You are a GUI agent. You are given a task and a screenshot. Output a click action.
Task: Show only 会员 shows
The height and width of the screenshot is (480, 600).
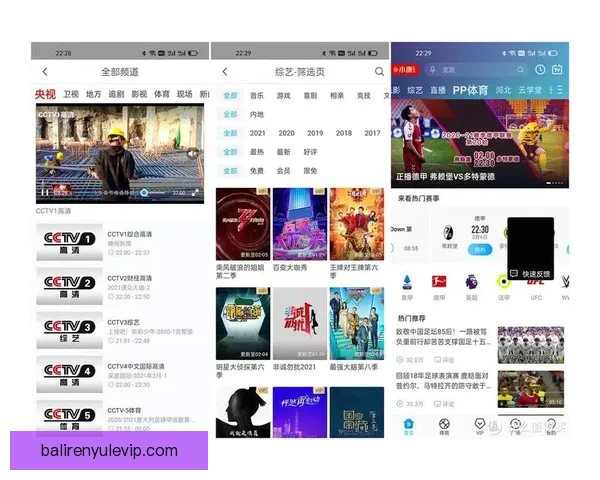click(x=284, y=171)
